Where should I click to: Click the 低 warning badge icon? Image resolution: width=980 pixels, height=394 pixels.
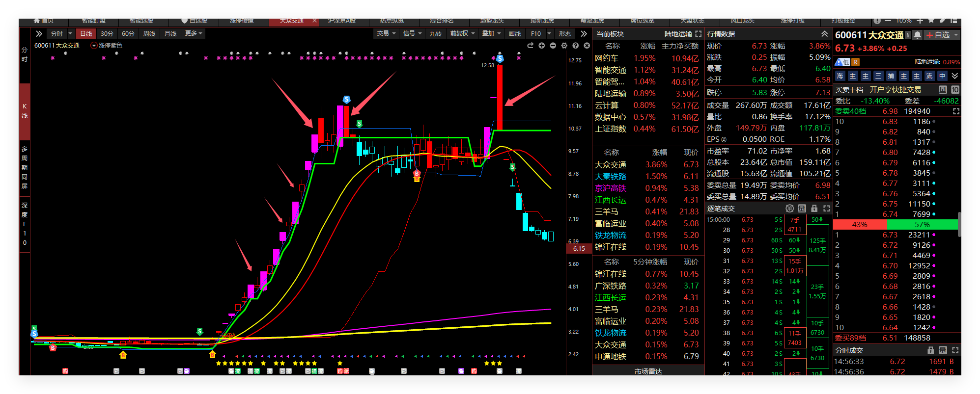(x=842, y=62)
